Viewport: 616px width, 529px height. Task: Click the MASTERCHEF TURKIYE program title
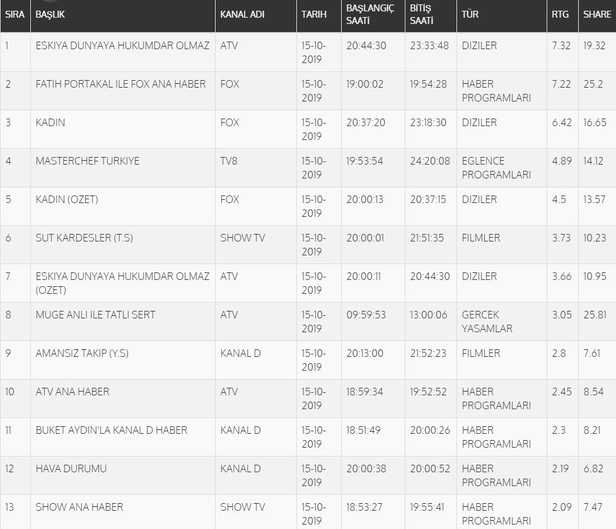[87, 161]
